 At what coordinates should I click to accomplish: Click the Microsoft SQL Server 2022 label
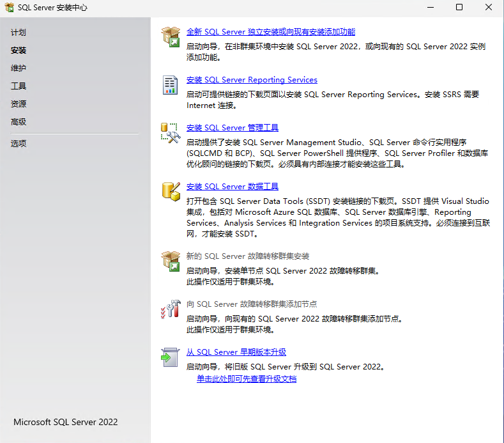tap(66, 422)
